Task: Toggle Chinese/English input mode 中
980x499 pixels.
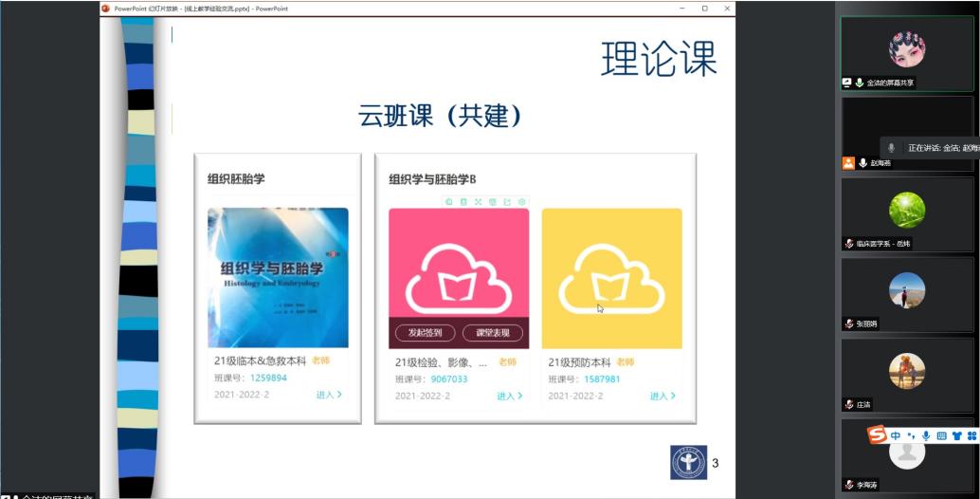Action: point(896,435)
